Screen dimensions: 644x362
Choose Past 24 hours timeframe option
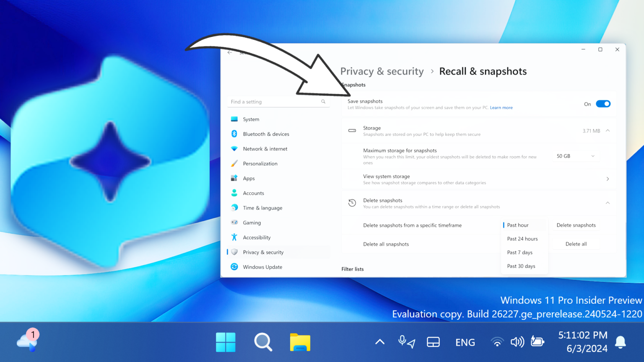525,239
